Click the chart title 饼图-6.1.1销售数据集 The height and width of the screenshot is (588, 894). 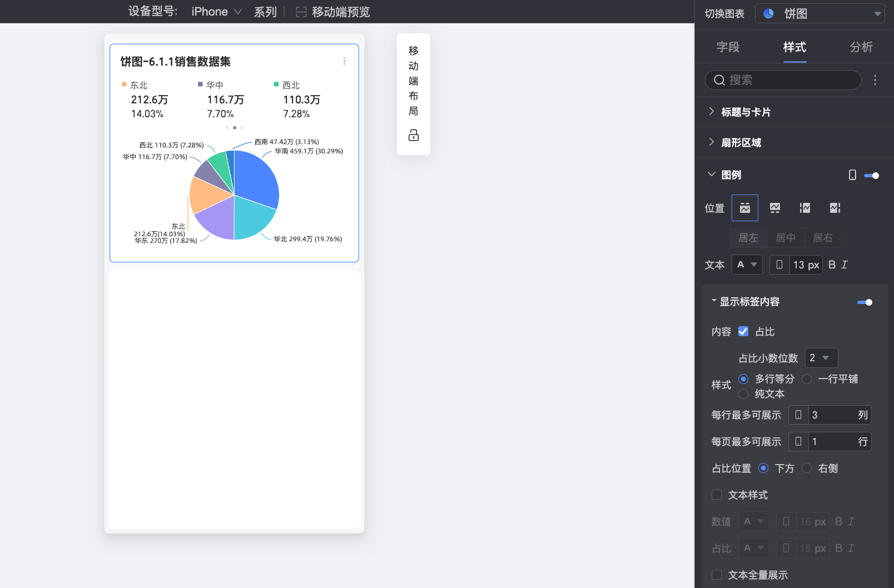click(x=176, y=61)
